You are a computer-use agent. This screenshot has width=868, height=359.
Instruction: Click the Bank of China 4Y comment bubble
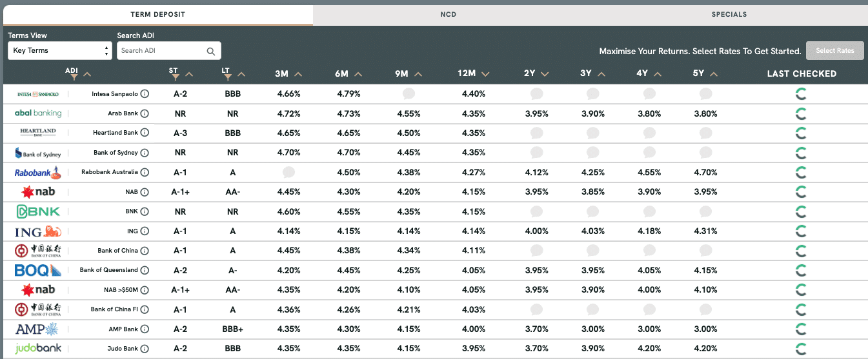649,250
